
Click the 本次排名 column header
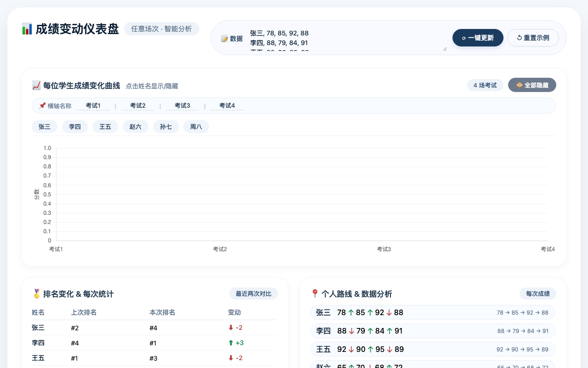click(x=163, y=312)
